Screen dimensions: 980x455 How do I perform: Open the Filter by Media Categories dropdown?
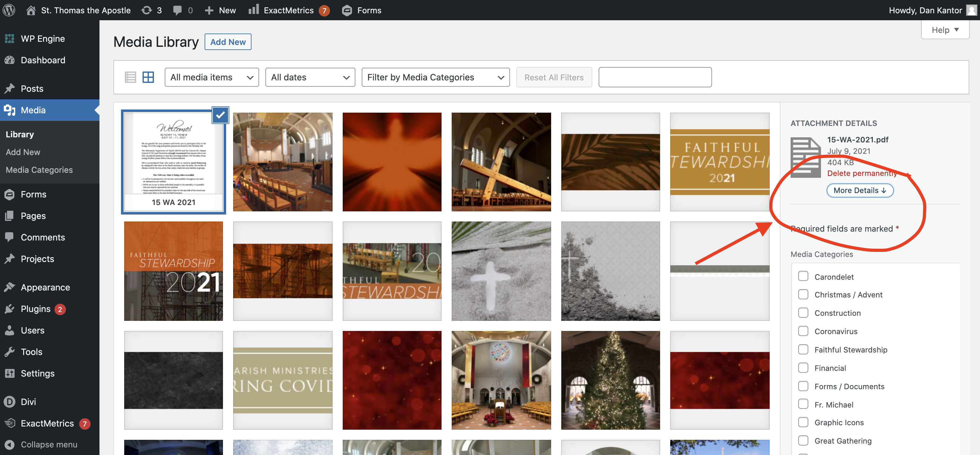pos(436,77)
